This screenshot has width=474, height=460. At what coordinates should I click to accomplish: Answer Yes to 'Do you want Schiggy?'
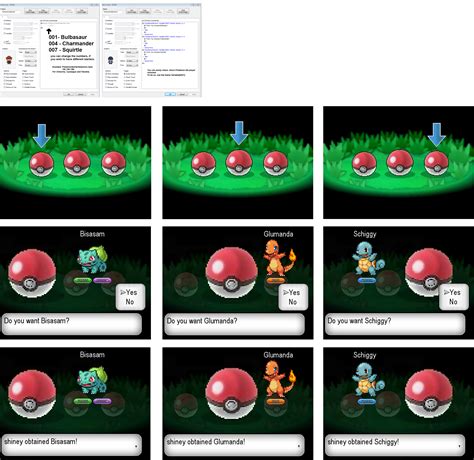(452, 292)
